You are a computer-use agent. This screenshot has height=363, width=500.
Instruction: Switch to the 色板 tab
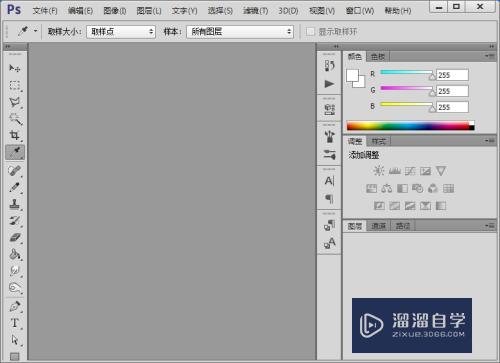click(x=378, y=57)
